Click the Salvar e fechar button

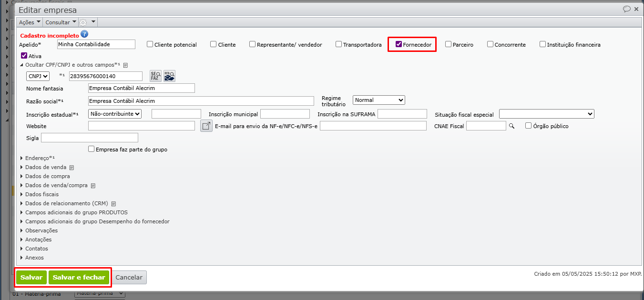click(79, 277)
